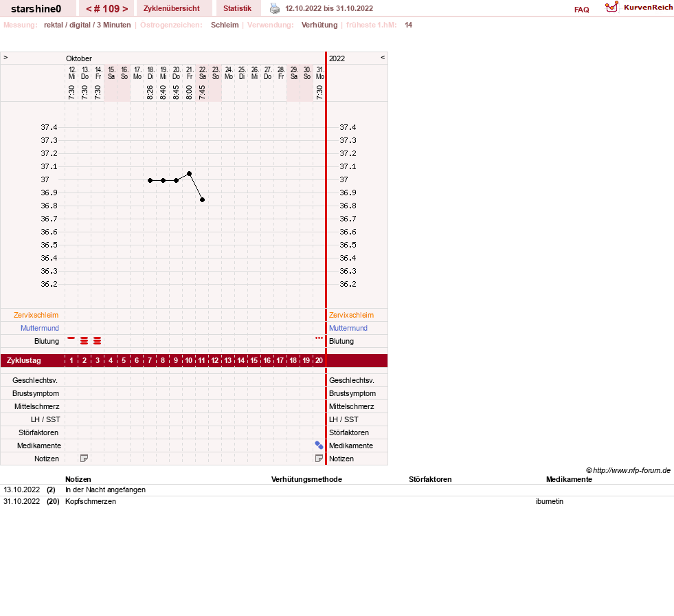Select temperature point on 19. Mi
The image size is (674, 616).
[x=163, y=180]
